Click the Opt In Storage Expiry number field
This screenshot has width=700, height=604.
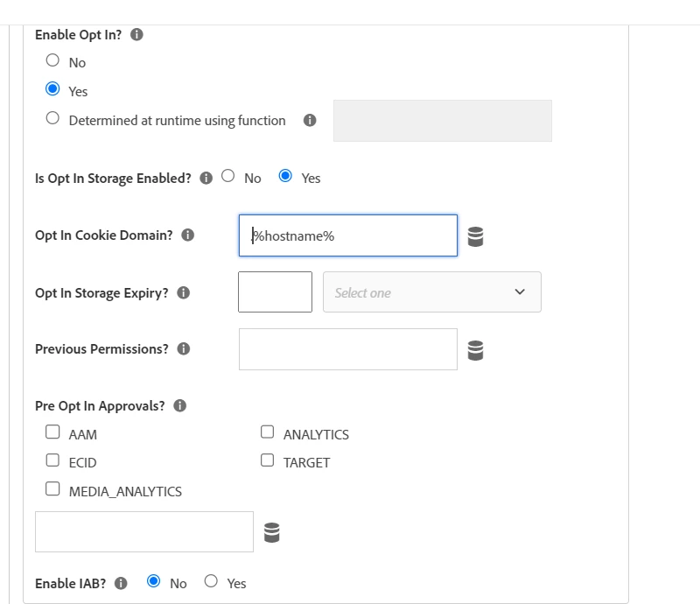click(x=275, y=292)
